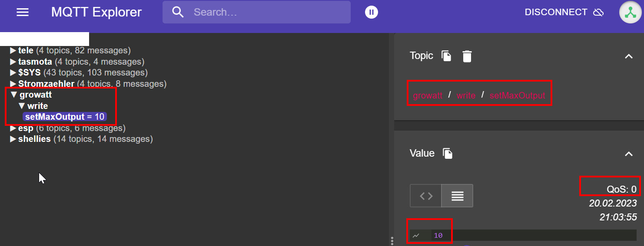The height and width of the screenshot is (246, 644).
Task: Click the growatt breadcrumb link
Action: [x=428, y=95]
